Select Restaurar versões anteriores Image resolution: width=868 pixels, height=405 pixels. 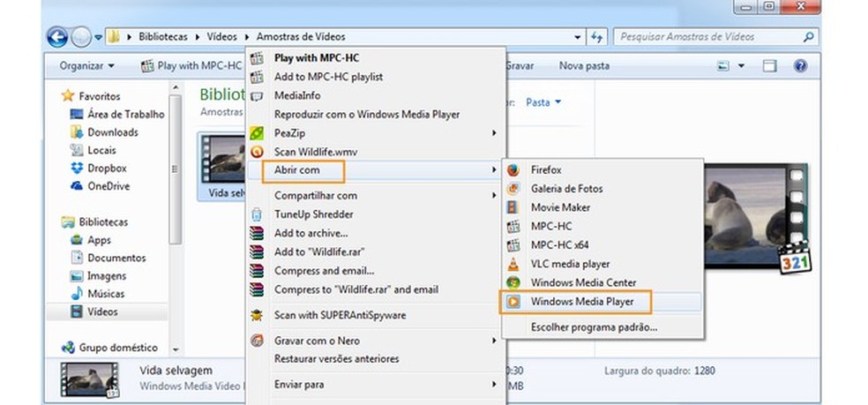[375, 359]
